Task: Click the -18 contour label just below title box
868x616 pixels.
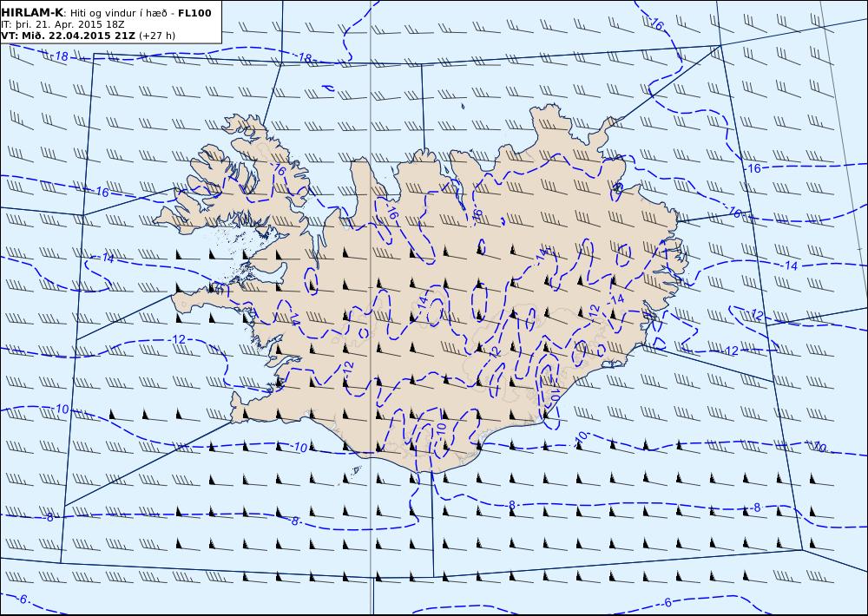Action: (60, 56)
